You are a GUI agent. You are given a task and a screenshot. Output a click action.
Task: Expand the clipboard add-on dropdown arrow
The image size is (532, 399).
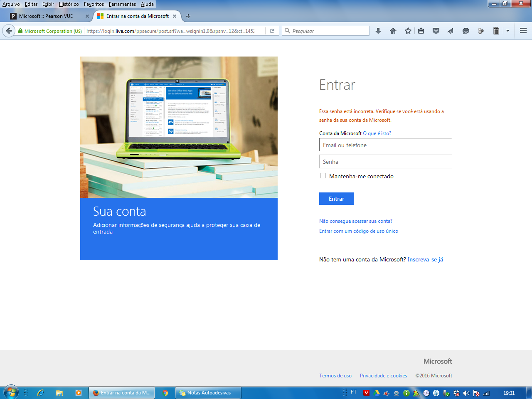[507, 31]
